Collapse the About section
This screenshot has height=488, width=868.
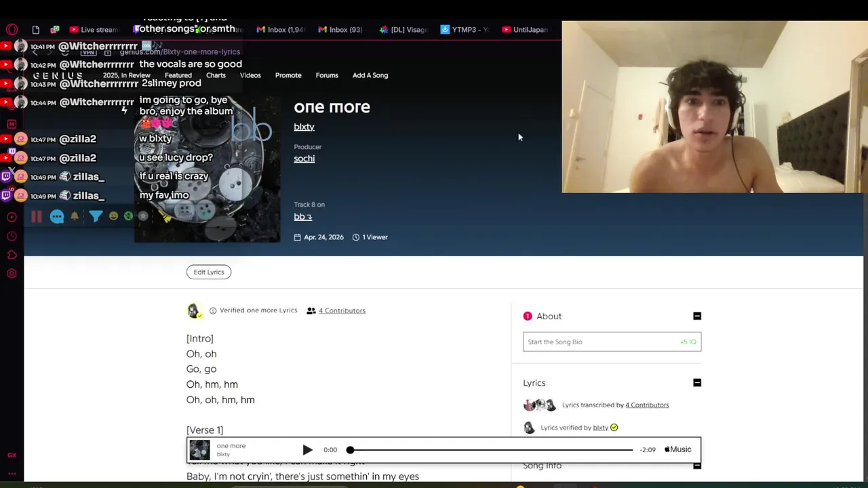pyautogui.click(x=697, y=316)
